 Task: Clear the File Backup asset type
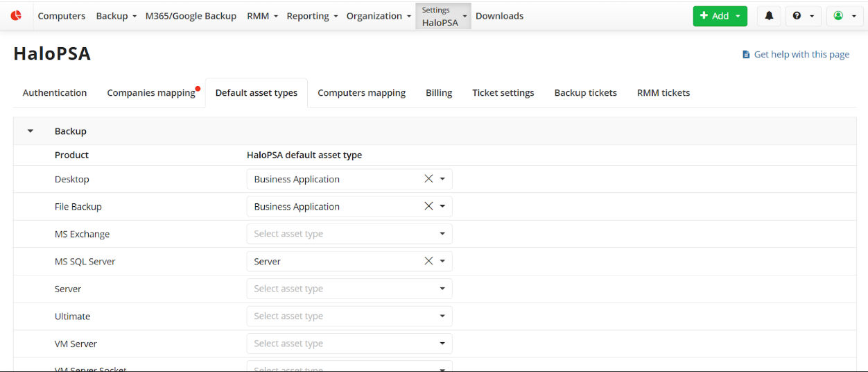coord(428,206)
